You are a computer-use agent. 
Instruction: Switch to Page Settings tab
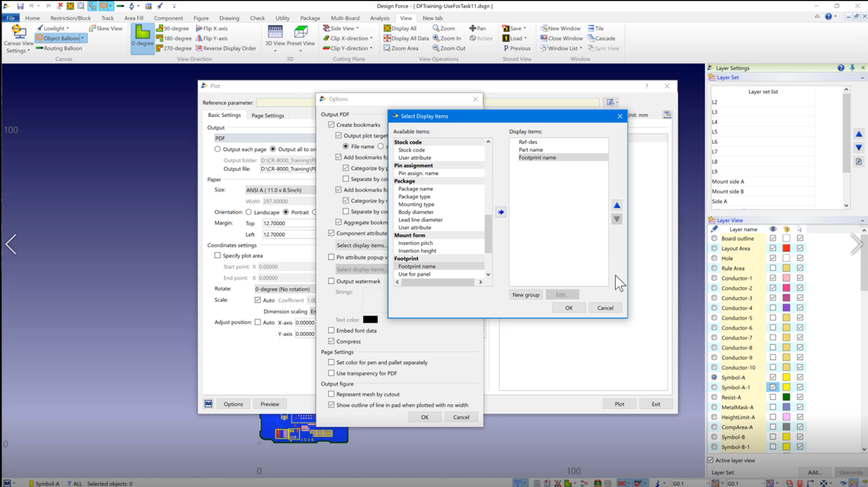tap(268, 115)
